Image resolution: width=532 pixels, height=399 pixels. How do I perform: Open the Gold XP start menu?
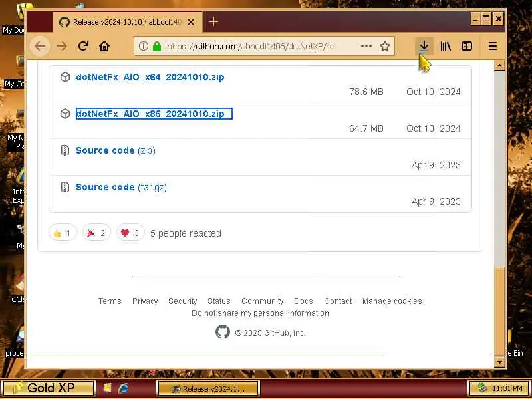click(48, 388)
